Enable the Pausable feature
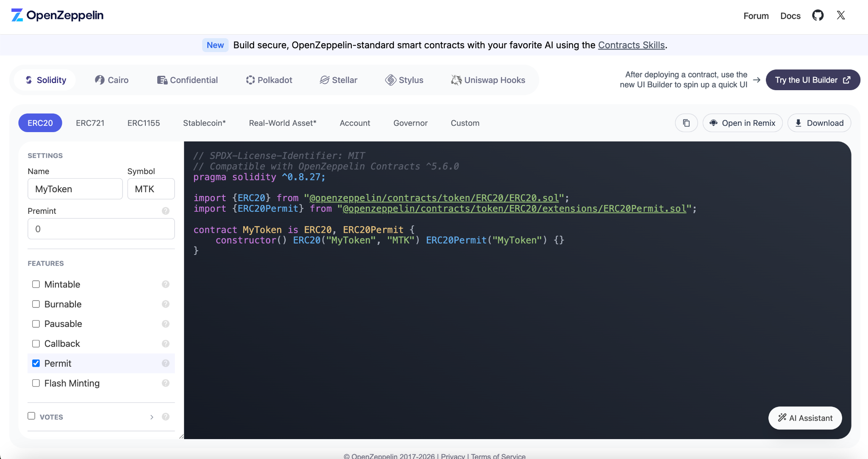Viewport: 868px width, 459px height. (36, 324)
